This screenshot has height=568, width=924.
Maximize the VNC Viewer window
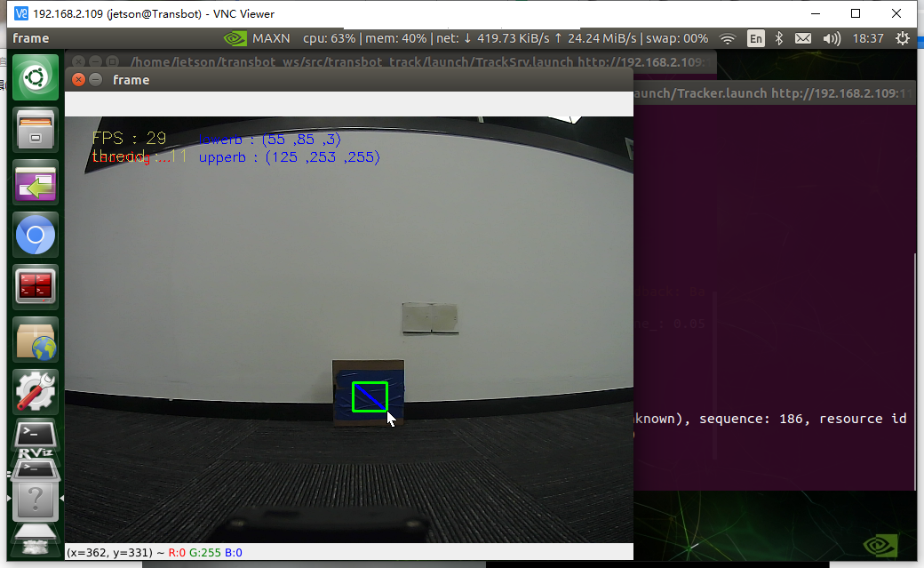[x=856, y=13]
